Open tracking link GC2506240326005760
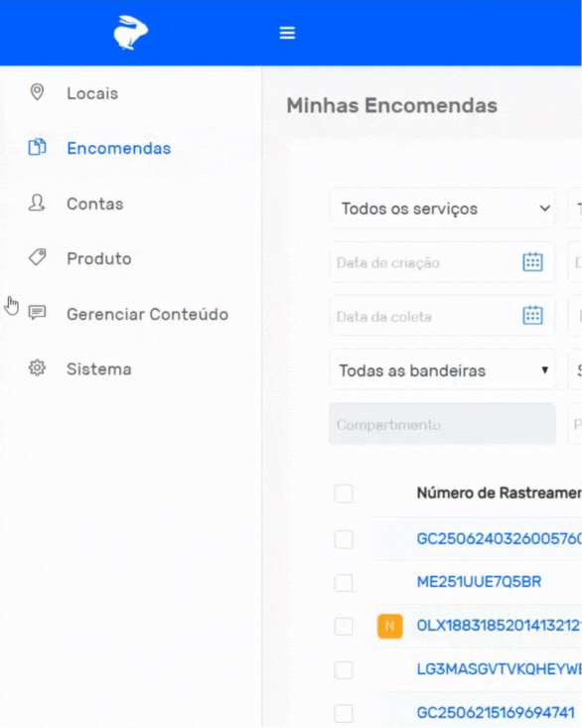The width and height of the screenshot is (582, 728). pyautogui.click(x=499, y=538)
